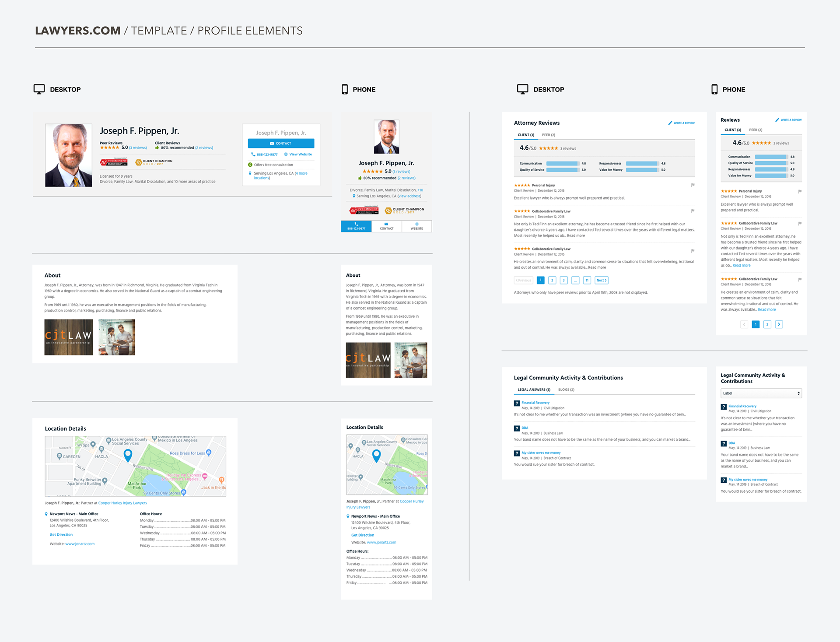Click globe icon next to desktop View Website
Viewport: 840px width, 642px height.
[286, 154]
